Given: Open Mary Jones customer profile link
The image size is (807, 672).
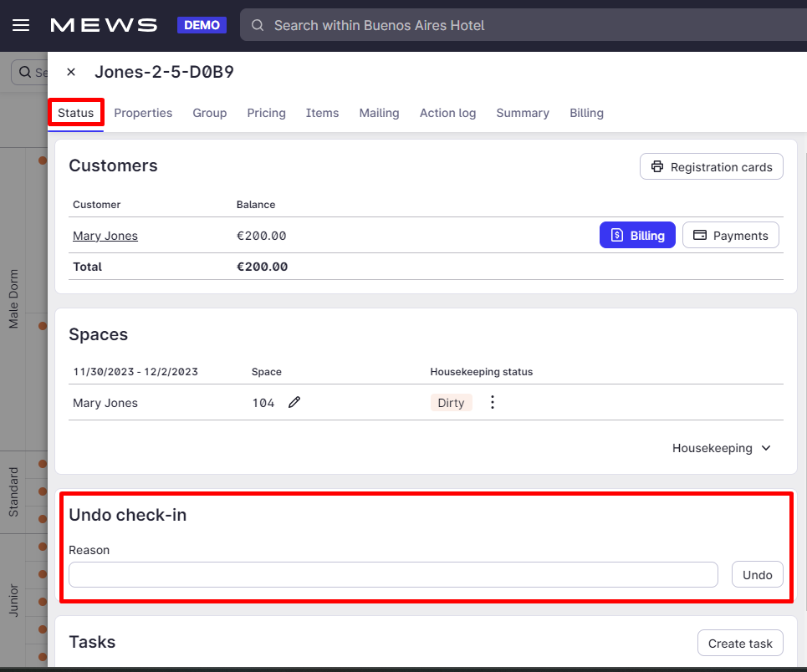Looking at the screenshot, I should pyautogui.click(x=105, y=236).
